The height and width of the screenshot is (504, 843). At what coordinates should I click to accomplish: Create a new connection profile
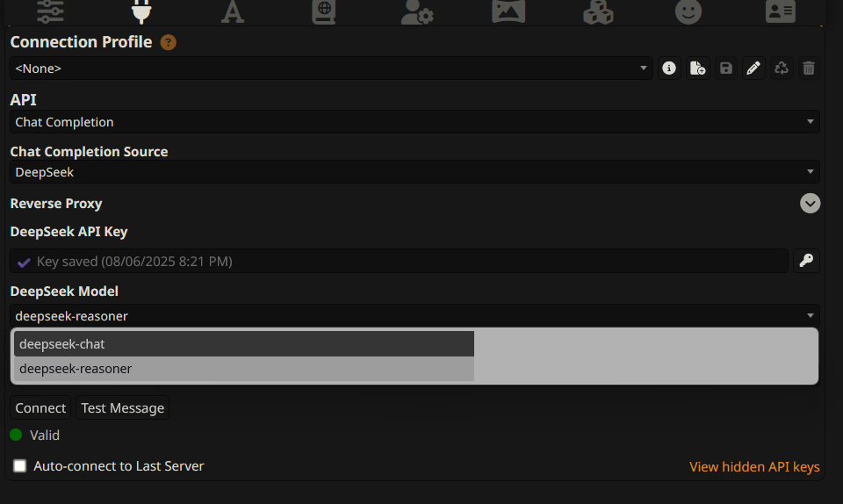pos(697,68)
